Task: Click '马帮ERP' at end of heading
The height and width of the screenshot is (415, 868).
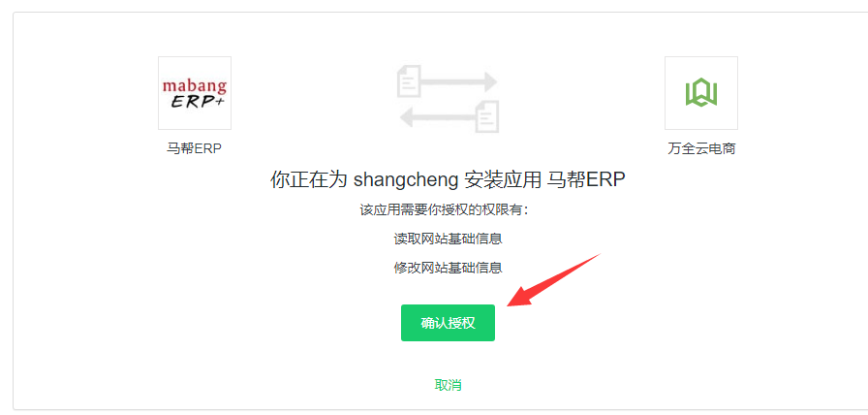Action: coord(586,180)
